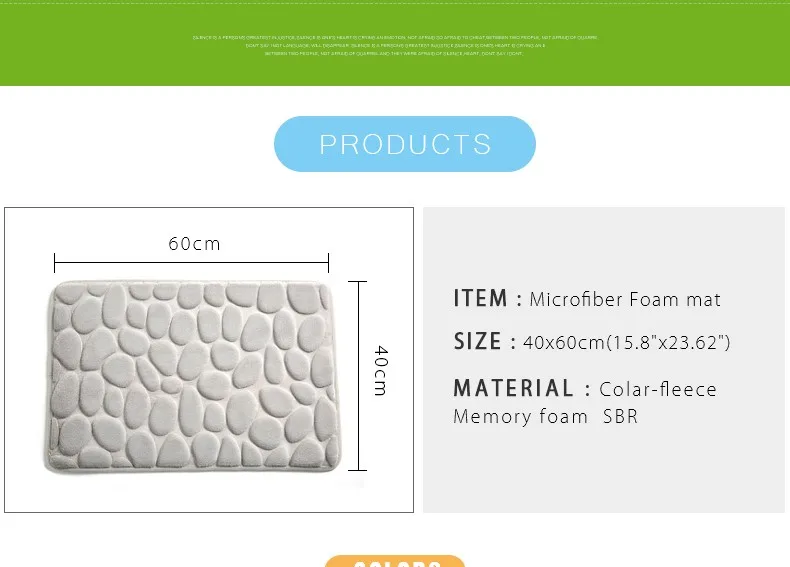Click the left end tick of 60cm line
The width and height of the screenshot is (790, 567).
point(55,263)
